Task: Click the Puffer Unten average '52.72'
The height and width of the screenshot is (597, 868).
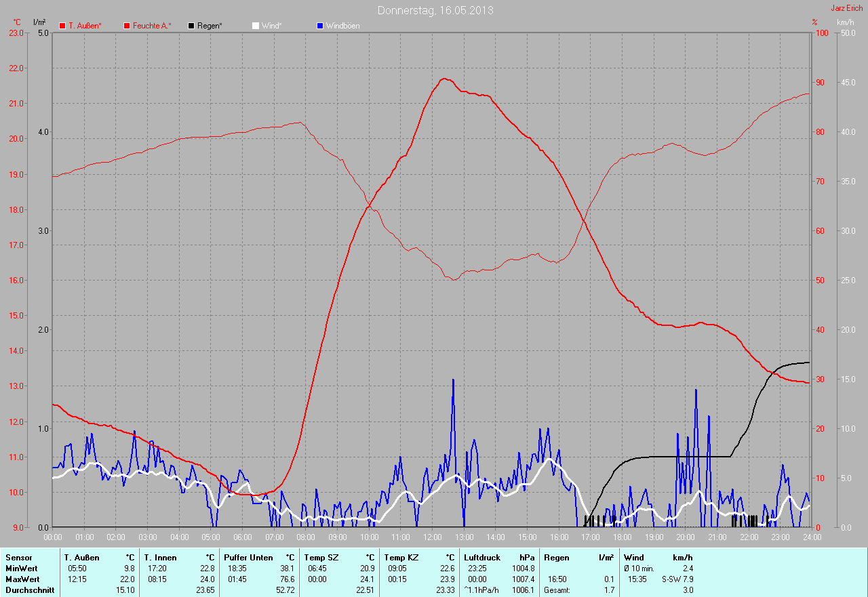Action: [285, 590]
